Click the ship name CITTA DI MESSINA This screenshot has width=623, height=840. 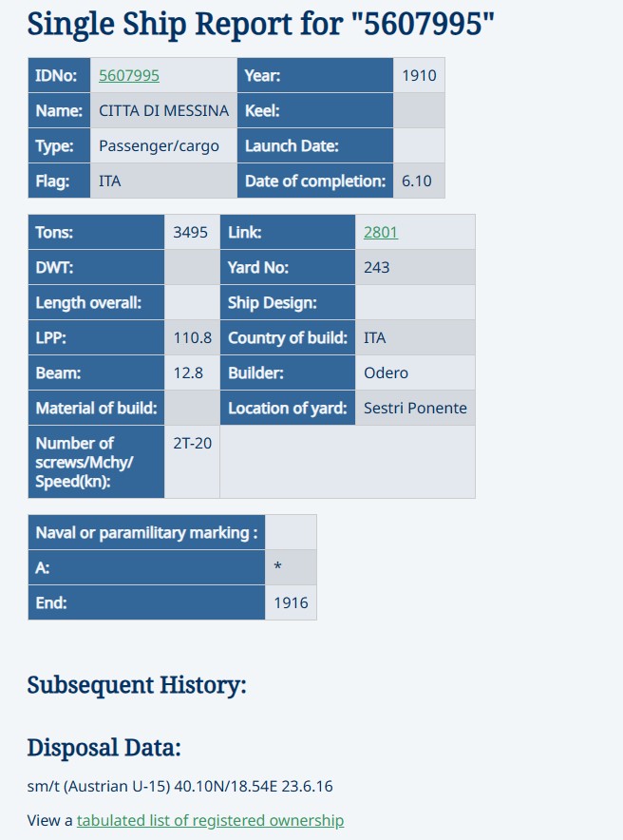click(x=163, y=110)
